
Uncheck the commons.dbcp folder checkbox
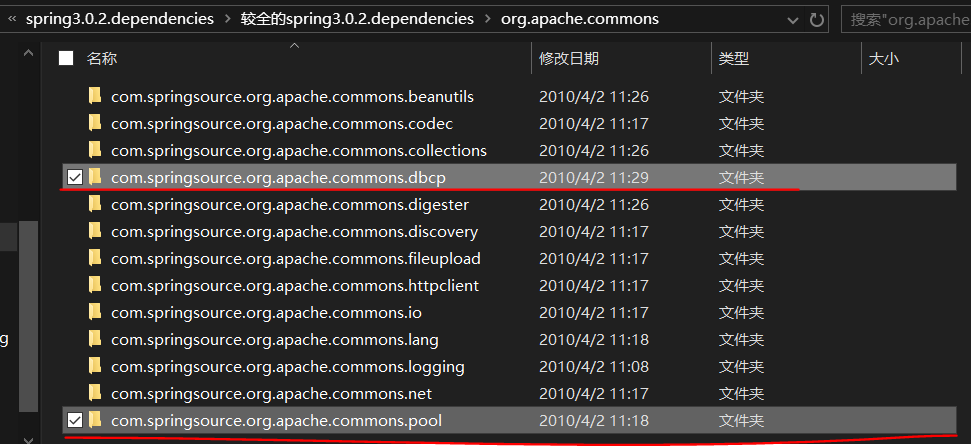click(x=74, y=178)
